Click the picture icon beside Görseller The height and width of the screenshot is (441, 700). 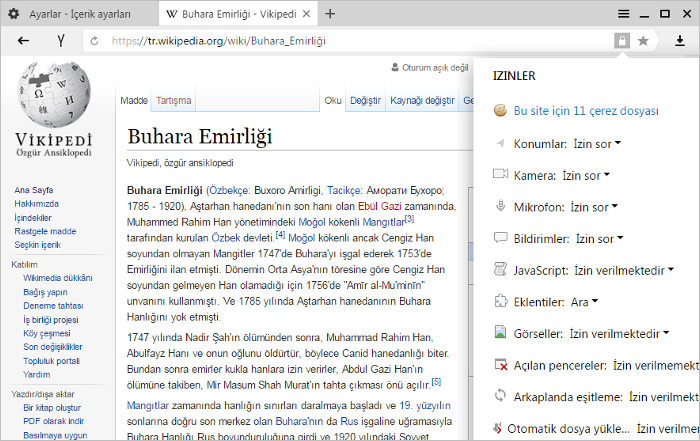click(500, 332)
